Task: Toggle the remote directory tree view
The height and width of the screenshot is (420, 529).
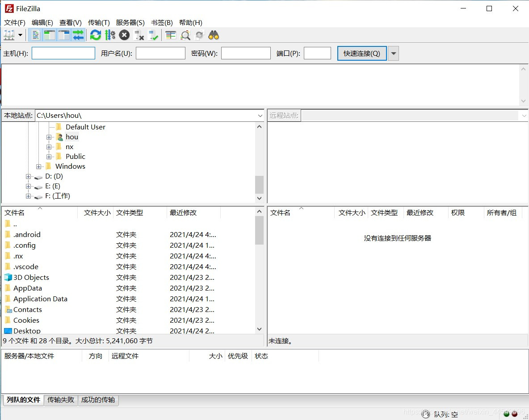Action: pyautogui.click(x=64, y=35)
